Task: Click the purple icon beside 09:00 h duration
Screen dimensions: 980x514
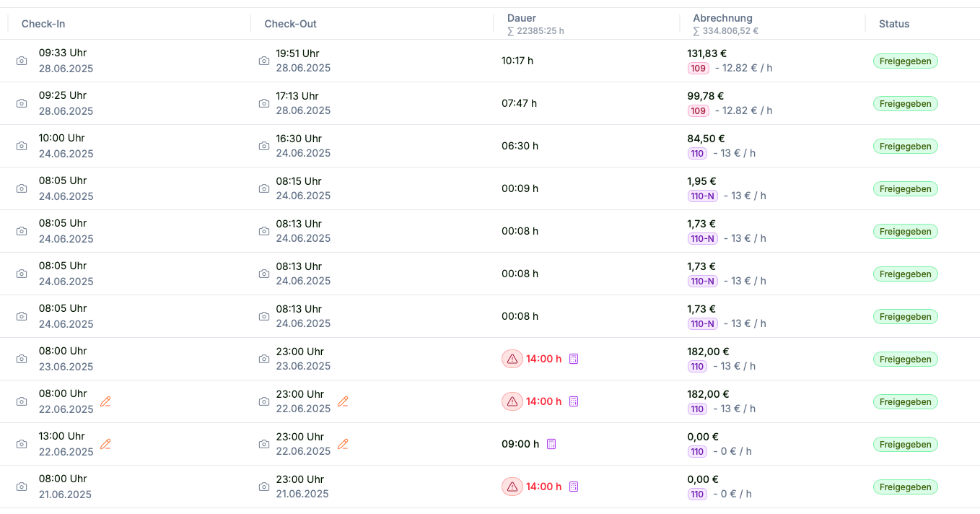Action: pyautogui.click(x=551, y=444)
